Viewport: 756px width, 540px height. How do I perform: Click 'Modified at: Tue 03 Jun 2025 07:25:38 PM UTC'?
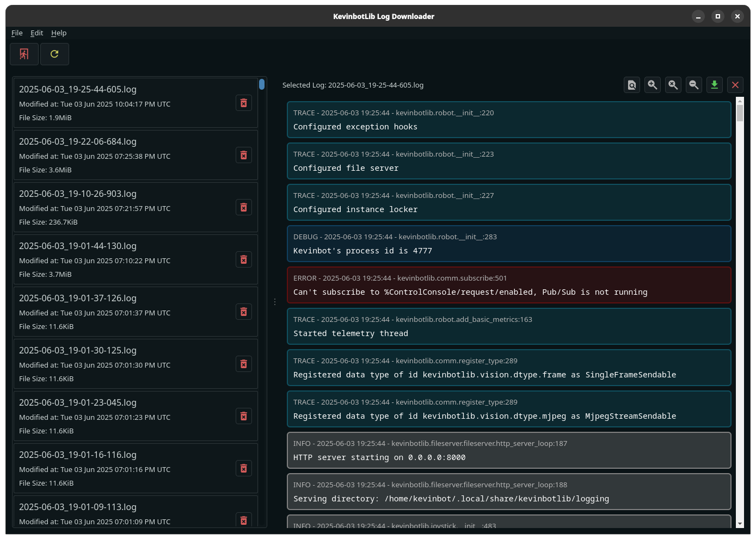tap(95, 156)
